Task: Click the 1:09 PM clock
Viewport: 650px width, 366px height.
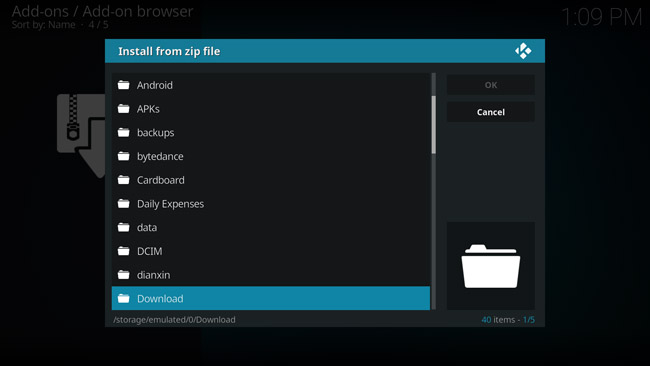Action: click(601, 17)
